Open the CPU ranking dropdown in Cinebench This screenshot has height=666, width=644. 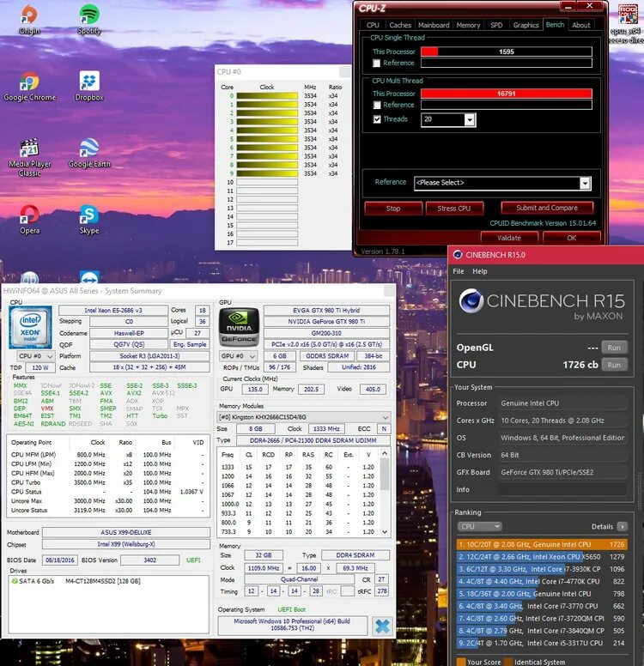(x=479, y=526)
